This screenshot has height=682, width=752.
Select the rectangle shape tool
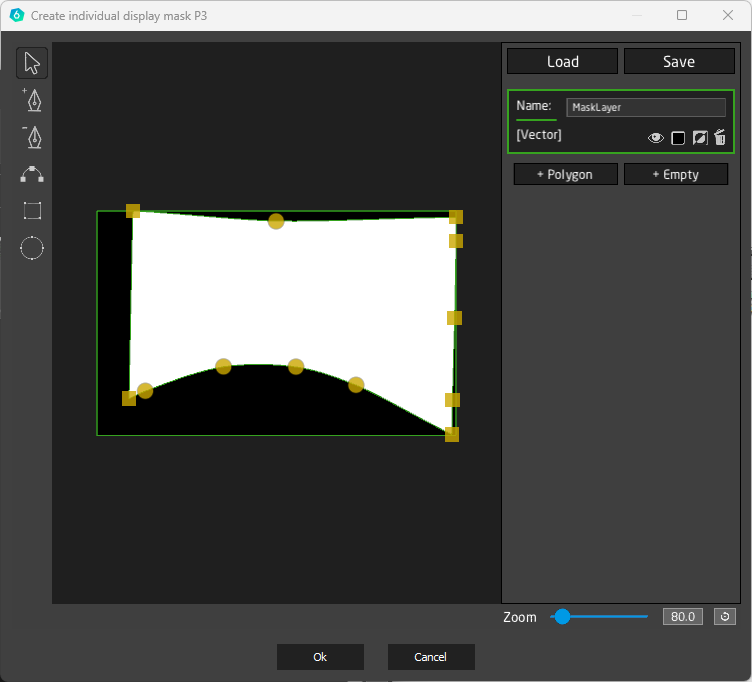[x=32, y=211]
